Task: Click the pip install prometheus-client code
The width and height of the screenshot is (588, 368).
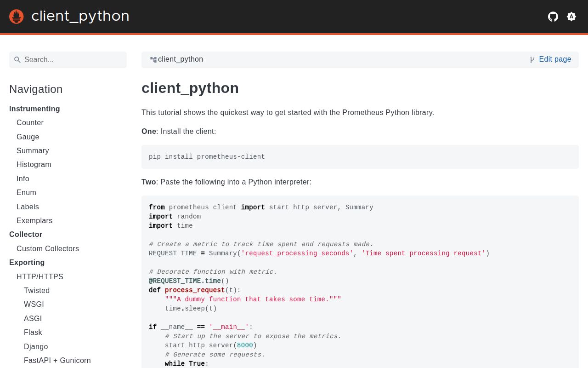Action: (207, 157)
